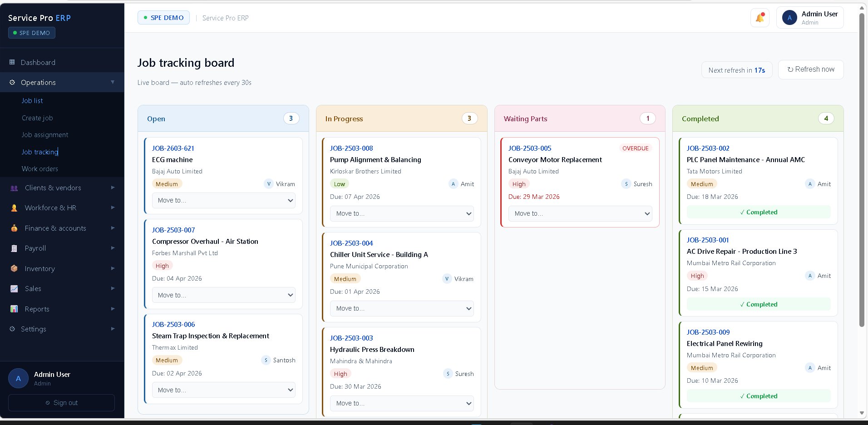
Task: Click the Workforce & HR icon
Action: click(x=14, y=208)
